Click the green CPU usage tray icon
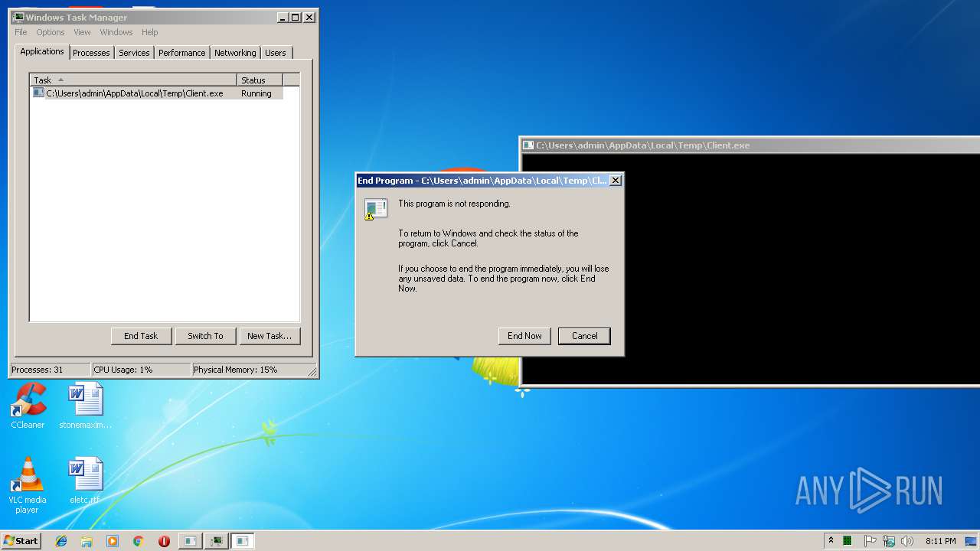Image resolution: width=980 pixels, height=551 pixels. pyautogui.click(x=848, y=541)
